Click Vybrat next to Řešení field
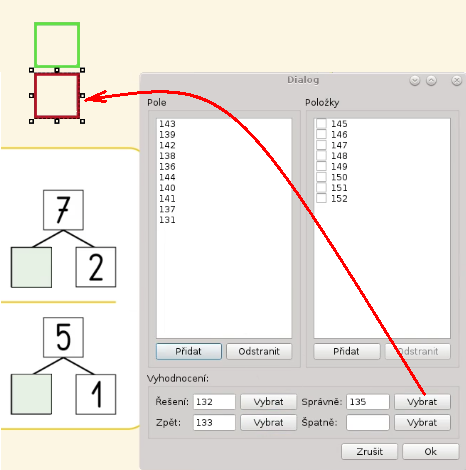Viewport: 466px width, 470px height. point(268,402)
